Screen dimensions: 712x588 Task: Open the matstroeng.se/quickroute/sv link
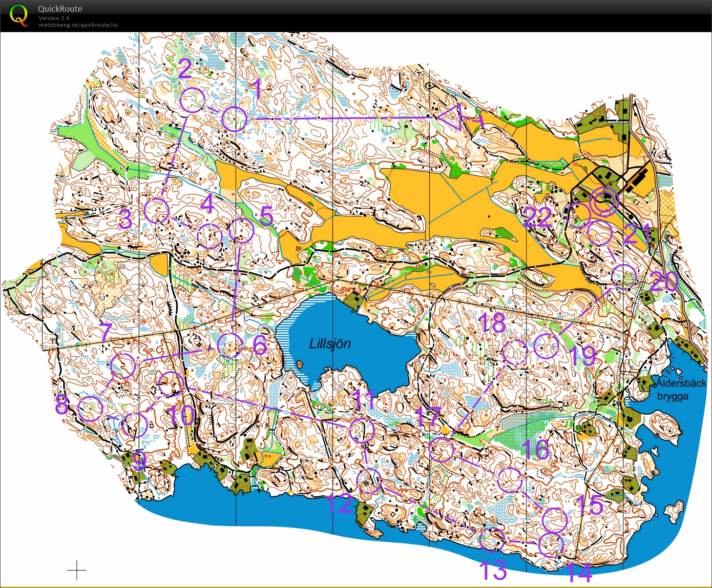click(78, 25)
